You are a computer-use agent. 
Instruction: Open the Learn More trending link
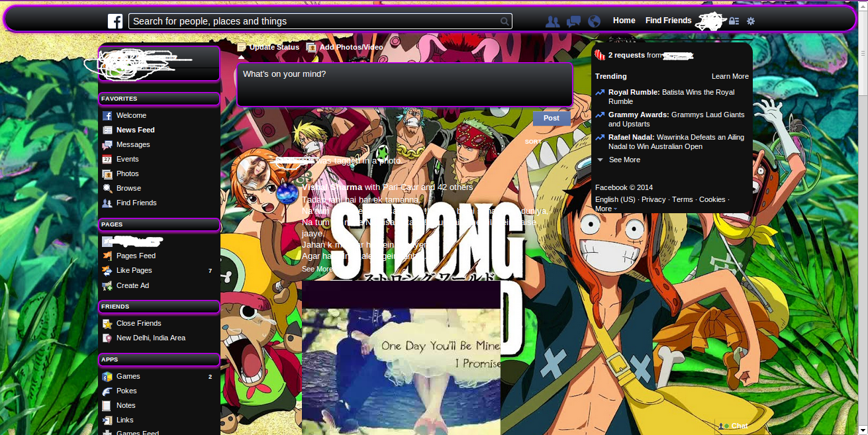pyautogui.click(x=730, y=76)
